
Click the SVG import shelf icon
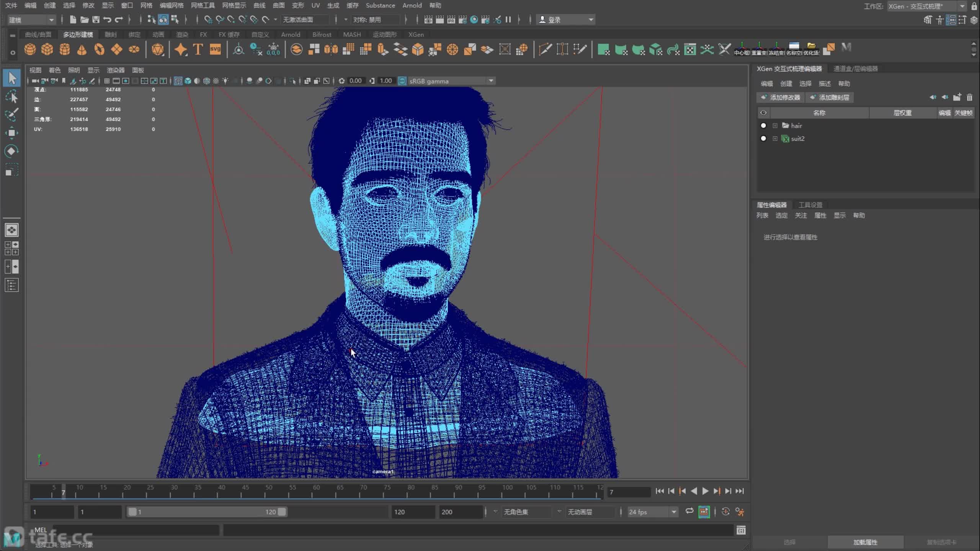click(x=216, y=50)
